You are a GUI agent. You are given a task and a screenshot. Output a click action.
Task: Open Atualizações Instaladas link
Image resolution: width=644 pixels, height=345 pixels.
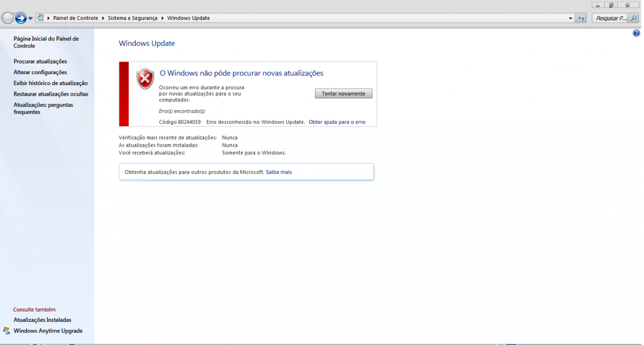tap(42, 320)
